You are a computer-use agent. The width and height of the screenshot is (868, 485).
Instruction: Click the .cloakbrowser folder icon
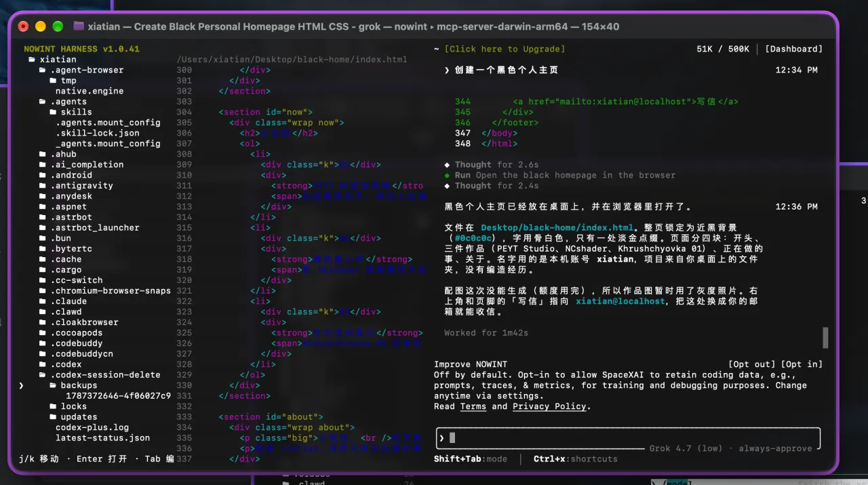tap(43, 322)
